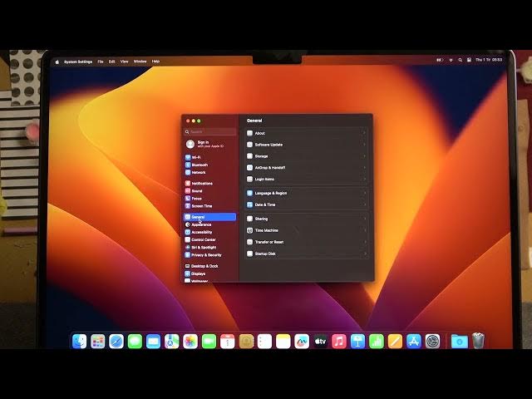
Task: Click the Search field in sidebar
Action: pos(211,131)
